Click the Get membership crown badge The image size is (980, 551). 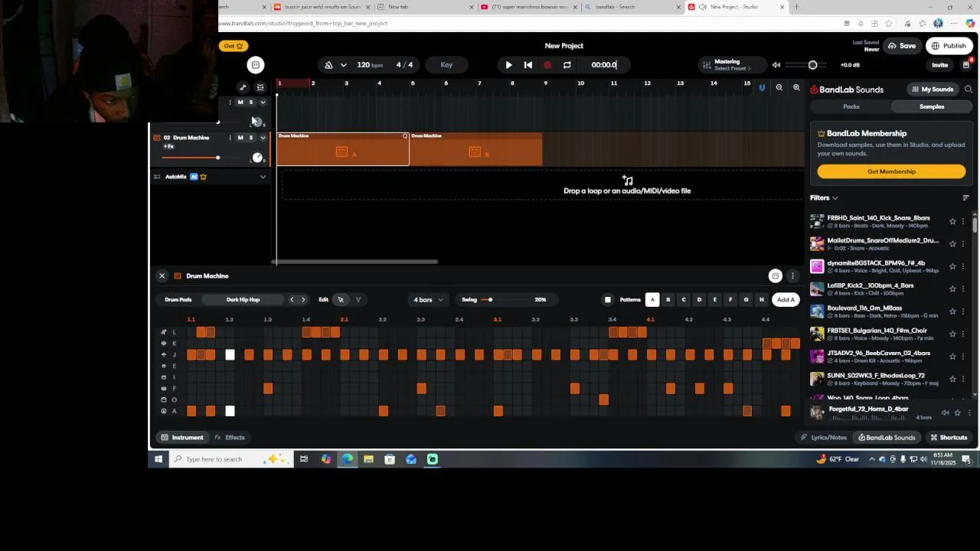pos(234,46)
